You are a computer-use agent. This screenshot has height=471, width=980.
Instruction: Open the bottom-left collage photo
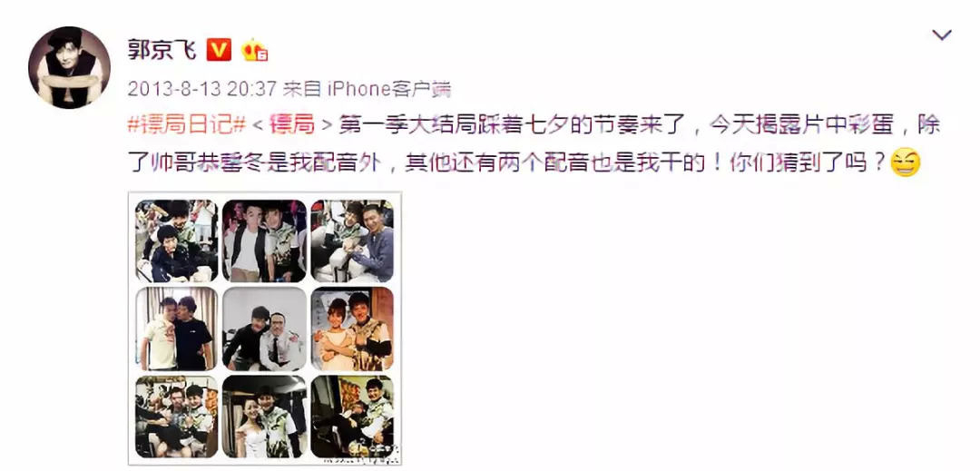178,416
